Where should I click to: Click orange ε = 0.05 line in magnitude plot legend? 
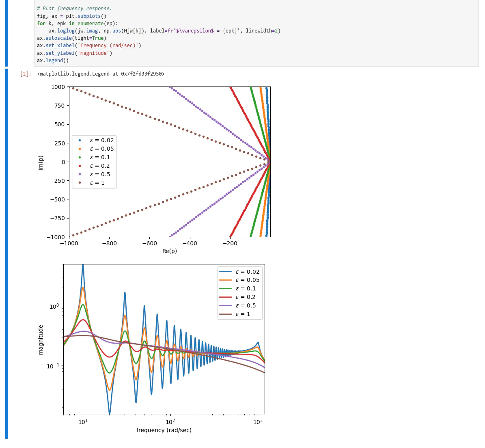225,280
